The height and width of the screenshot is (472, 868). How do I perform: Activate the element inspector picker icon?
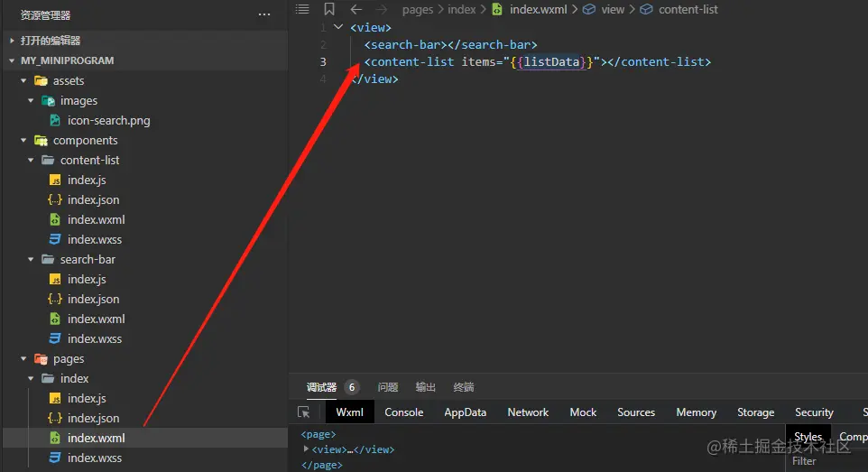303,412
